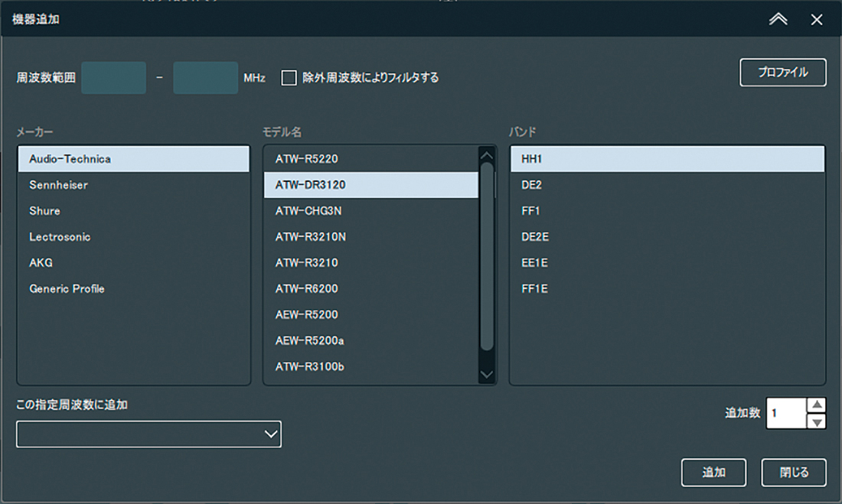Image resolution: width=842 pixels, height=504 pixels.
Task: Click model list scroll down arrow
Action: point(487,375)
